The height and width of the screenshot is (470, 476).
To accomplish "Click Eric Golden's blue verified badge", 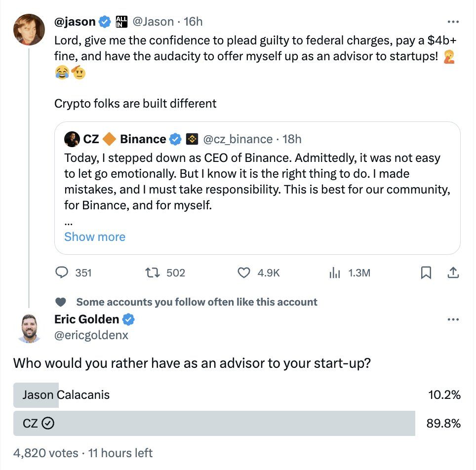I will pyautogui.click(x=129, y=319).
